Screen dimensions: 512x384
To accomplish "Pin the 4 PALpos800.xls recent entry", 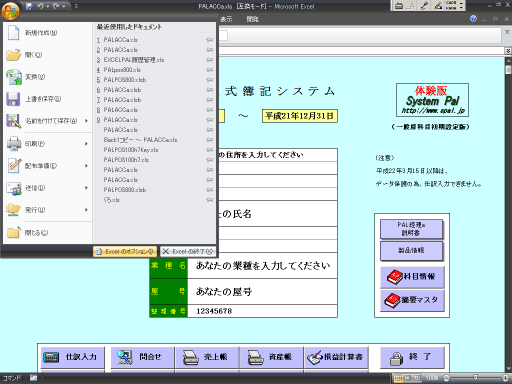I will click(209, 70).
